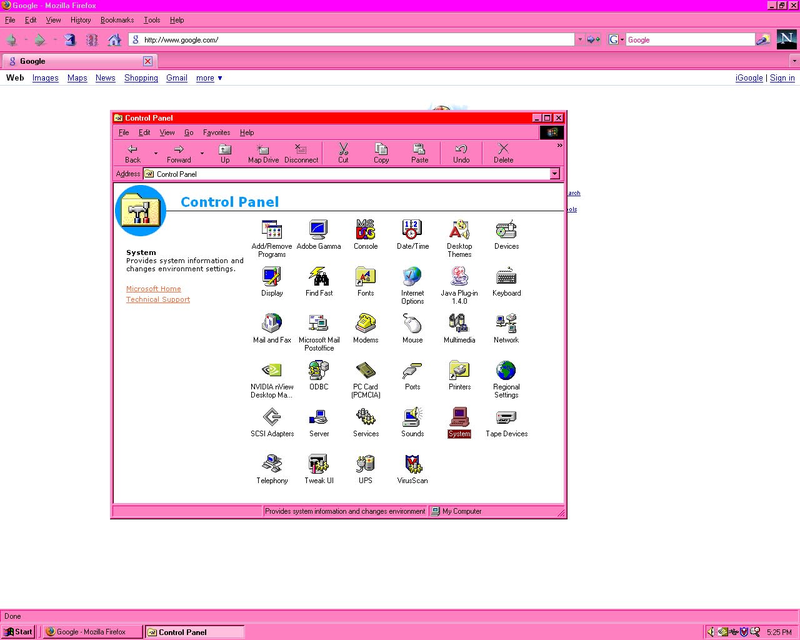Open the Mouse applet
The height and width of the screenshot is (640, 800).
click(x=412, y=329)
